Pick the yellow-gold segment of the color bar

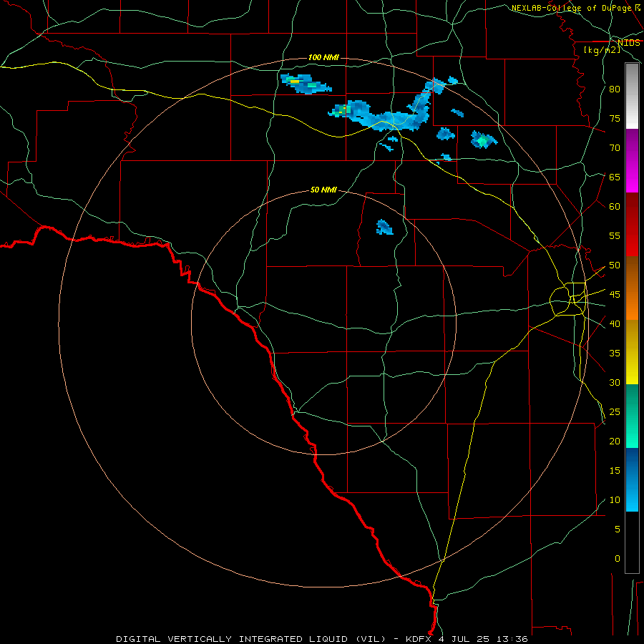(x=632, y=352)
